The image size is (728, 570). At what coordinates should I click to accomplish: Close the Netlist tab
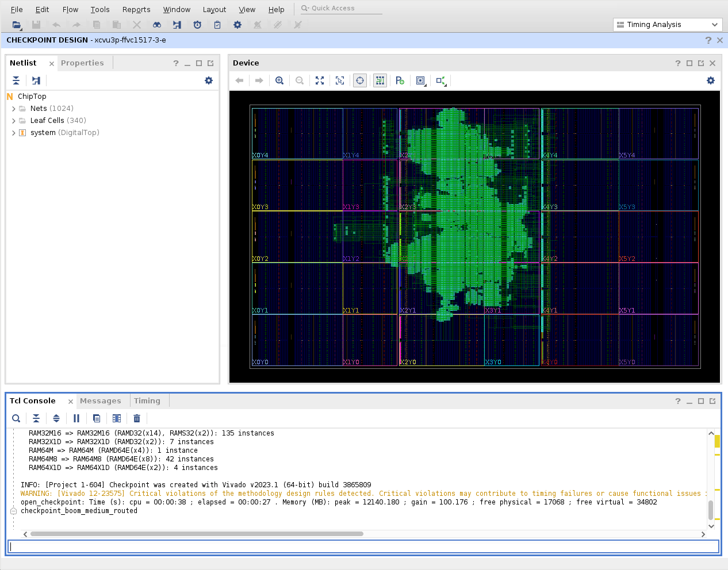click(x=52, y=64)
